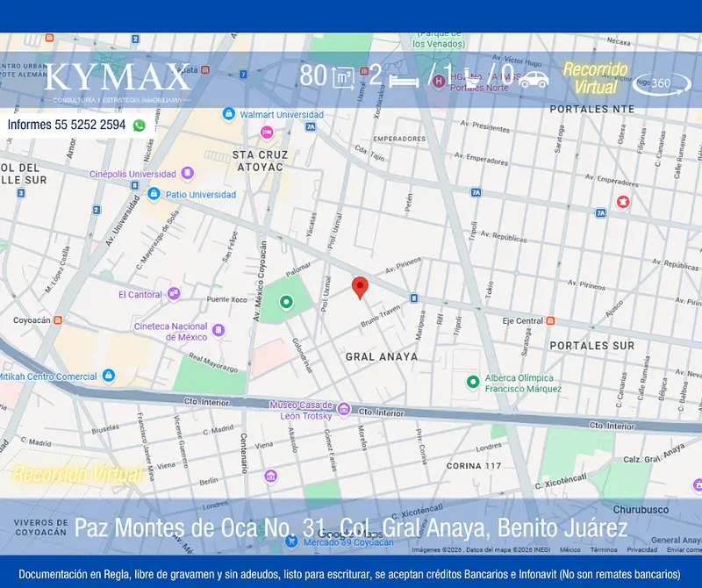
Task: Open the Privacidad link in map footer
Action: pyautogui.click(x=641, y=549)
